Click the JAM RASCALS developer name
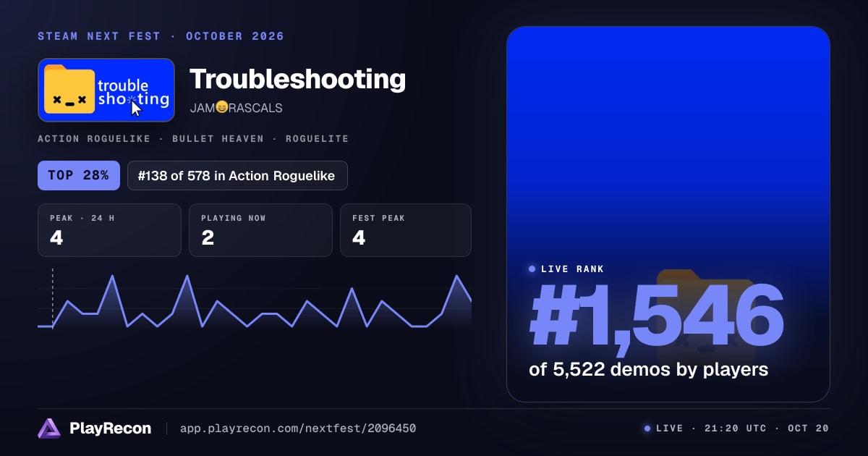 point(236,108)
